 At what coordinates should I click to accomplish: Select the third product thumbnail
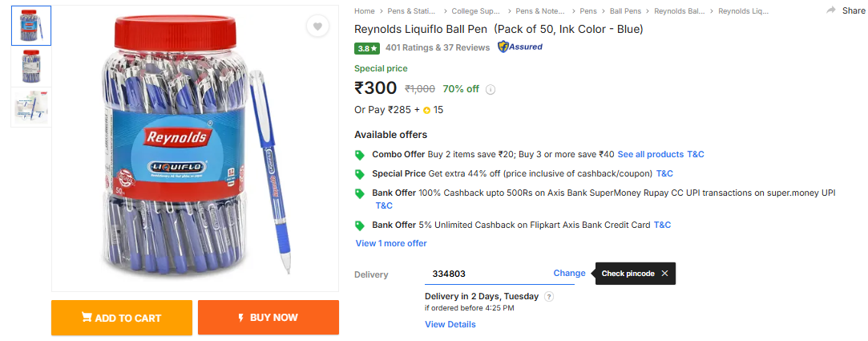pos(31,107)
